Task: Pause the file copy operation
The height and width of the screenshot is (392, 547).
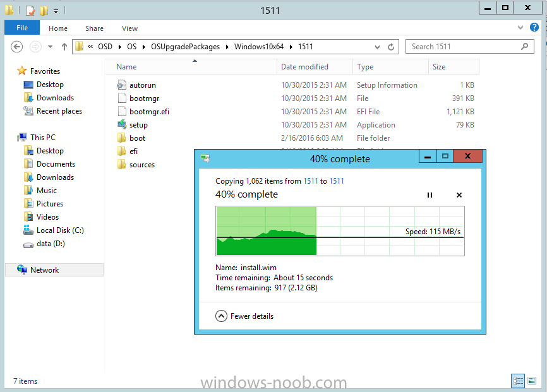Action: (430, 195)
